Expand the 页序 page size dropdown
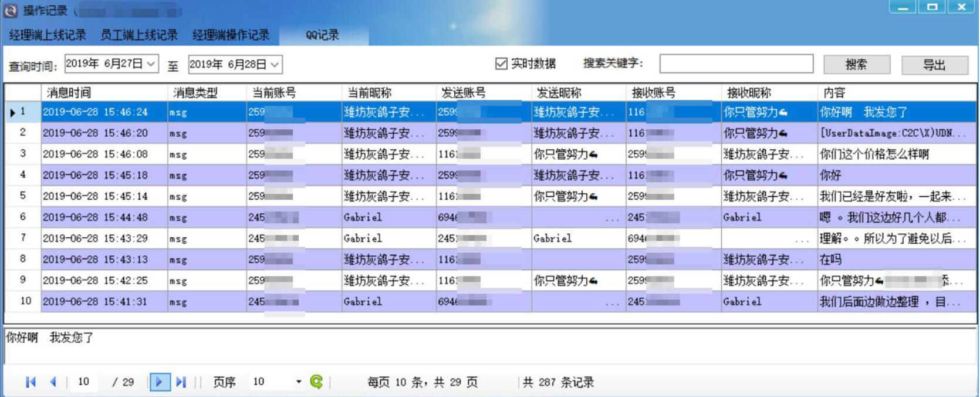 tap(298, 382)
